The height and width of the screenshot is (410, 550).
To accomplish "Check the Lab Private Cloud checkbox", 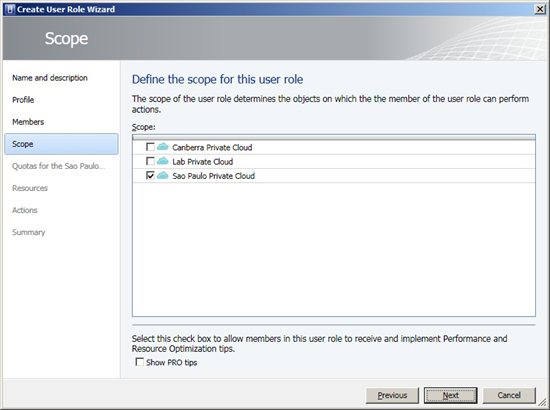I will 150,161.
